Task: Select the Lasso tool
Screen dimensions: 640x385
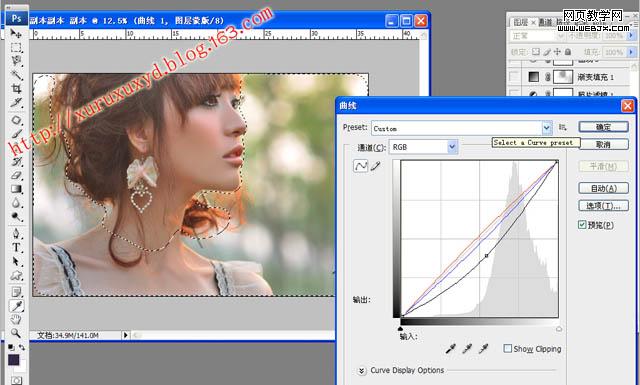Action: pos(16,61)
